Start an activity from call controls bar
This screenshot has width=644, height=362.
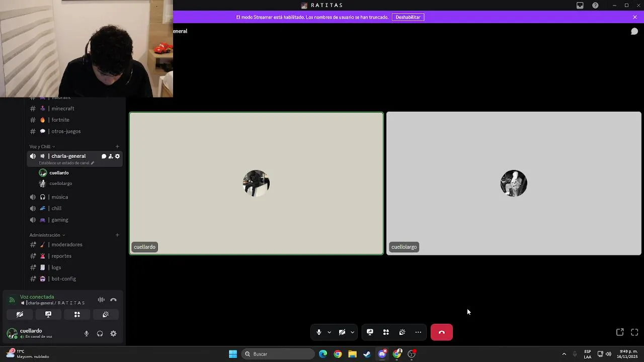386,332
